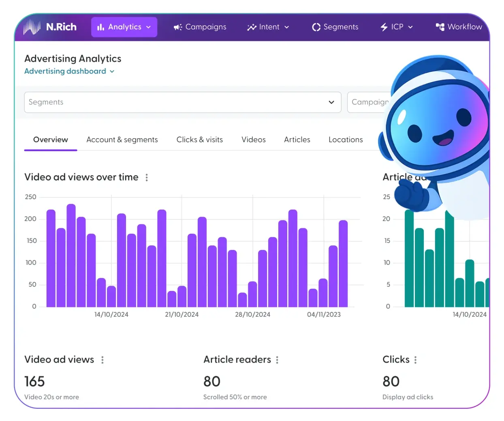Open the Clicks & visits tab
The image size is (504, 421).
click(199, 140)
